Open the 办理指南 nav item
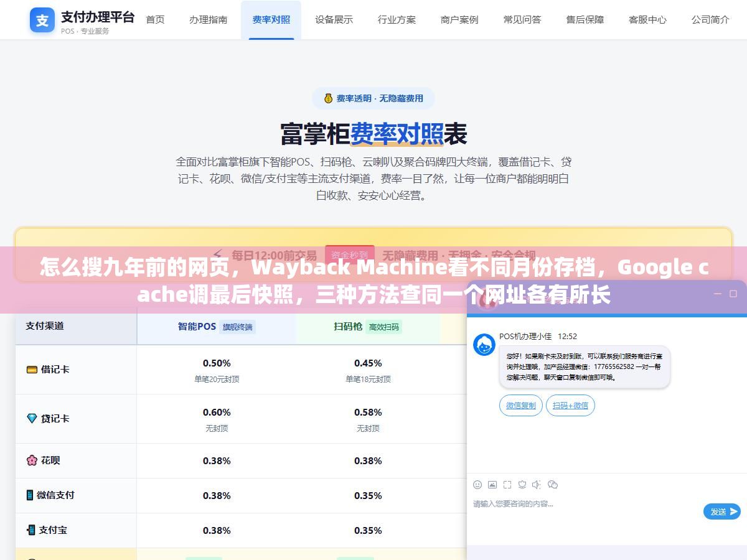 click(209, 20)
